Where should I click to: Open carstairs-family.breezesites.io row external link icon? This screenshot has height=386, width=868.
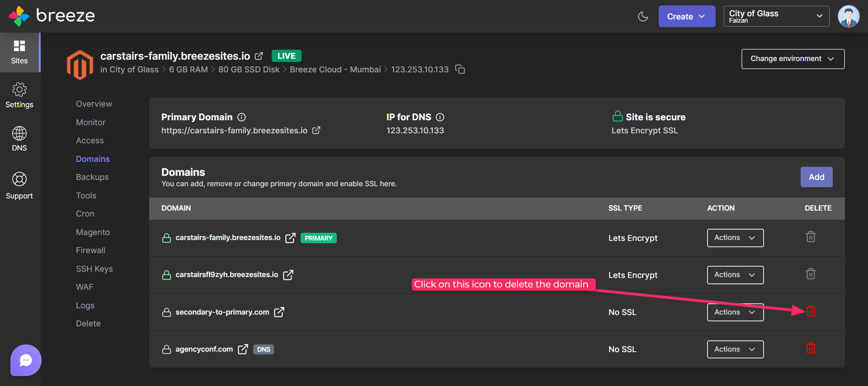[290, 238]
